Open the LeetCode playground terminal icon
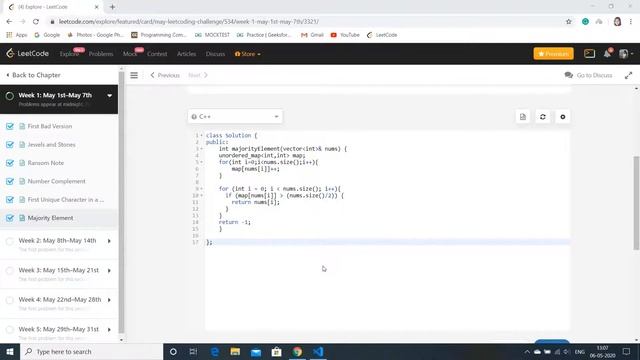640x360 pixels. (589, 53)
